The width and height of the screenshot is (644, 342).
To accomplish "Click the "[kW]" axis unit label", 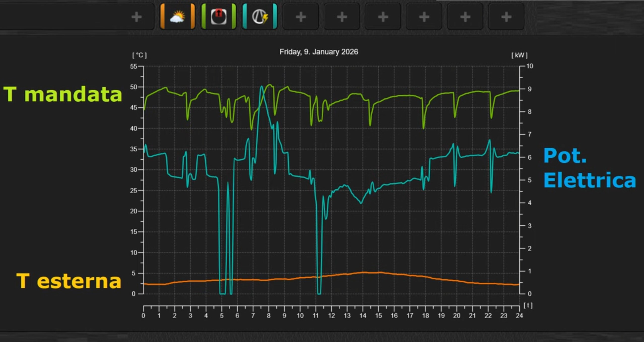I will (519, 55).
